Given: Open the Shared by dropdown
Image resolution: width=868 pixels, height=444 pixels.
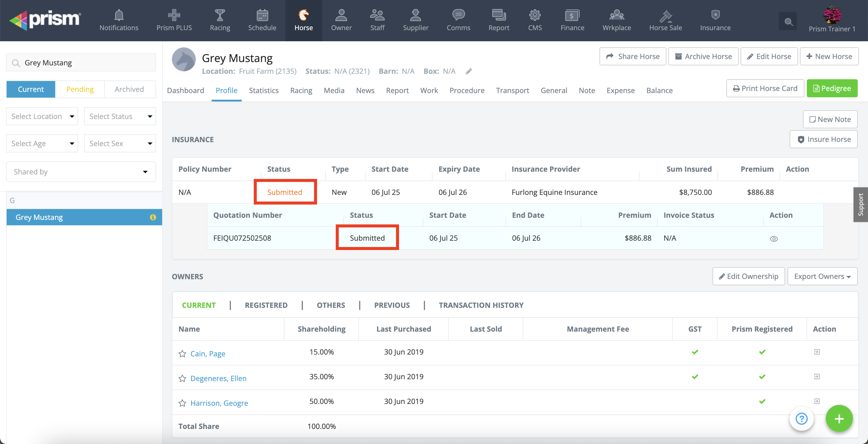Looking at the screenshot, I should coord(81,172).
